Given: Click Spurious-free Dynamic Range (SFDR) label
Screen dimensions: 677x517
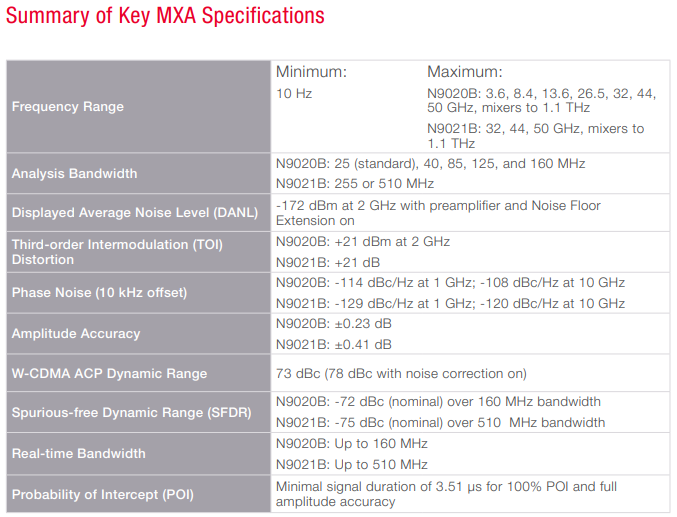Looking at the screenshot, I should [132, 412].
